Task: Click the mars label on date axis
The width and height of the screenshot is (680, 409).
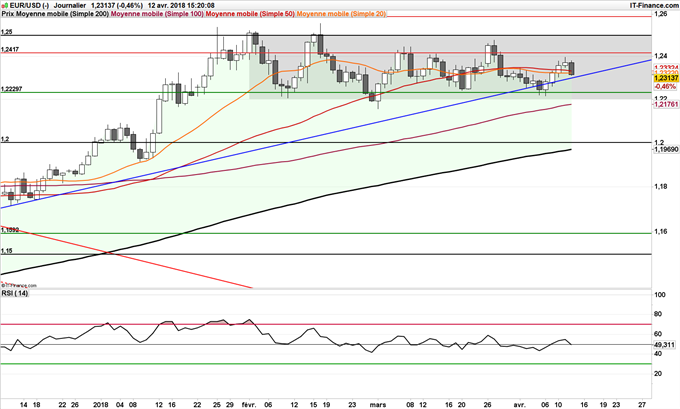Action: point(378,405)
